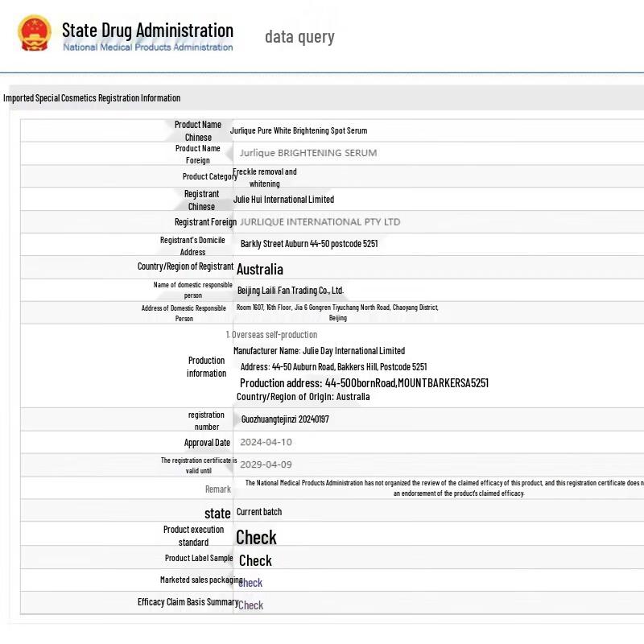
Task: Click Address 44-50 Auburn Road line
Action: 333,367
